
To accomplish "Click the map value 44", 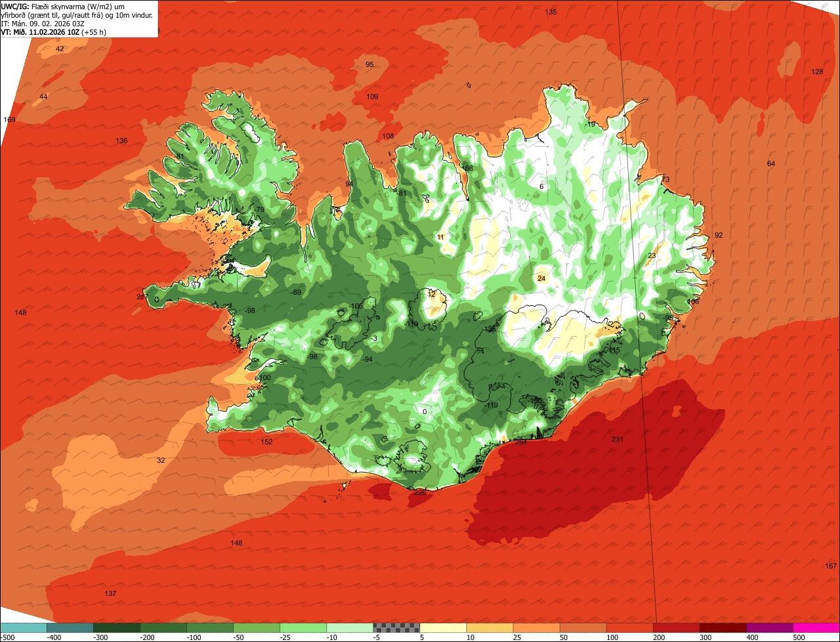I will [43, 97].
